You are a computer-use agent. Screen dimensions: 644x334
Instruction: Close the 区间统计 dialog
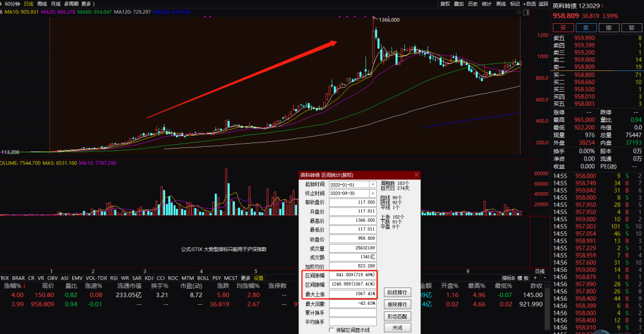pyautogui.click(x=416, y=175)
